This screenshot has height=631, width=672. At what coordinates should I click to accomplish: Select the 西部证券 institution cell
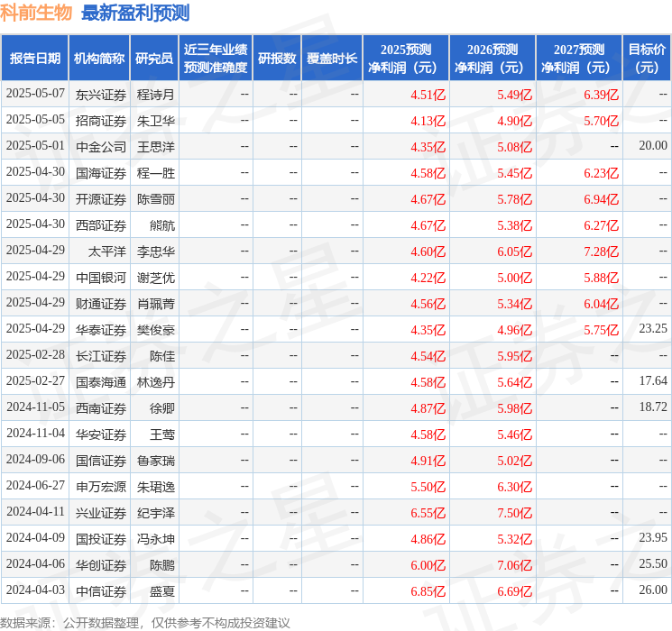click(x=101, y=225)
